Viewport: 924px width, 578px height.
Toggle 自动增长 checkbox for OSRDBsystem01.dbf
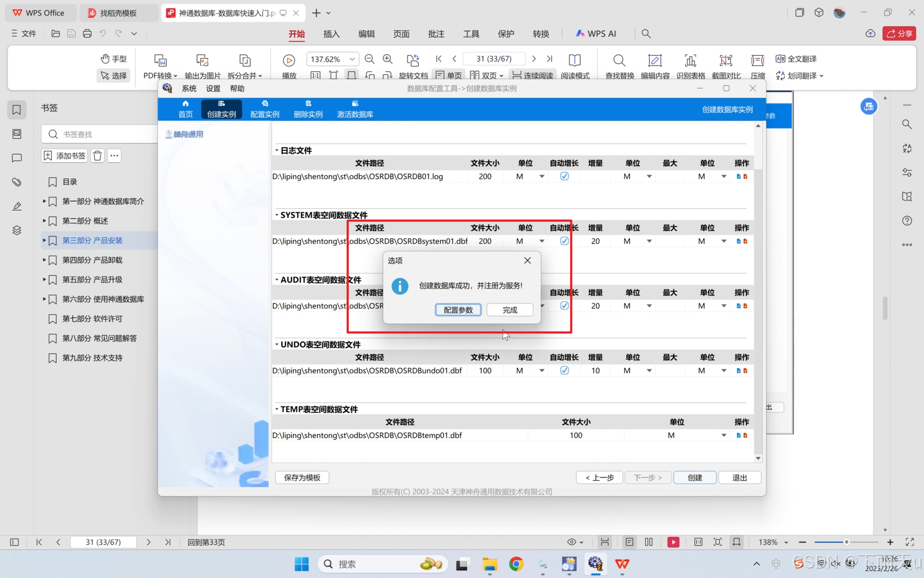click(564, 241)
